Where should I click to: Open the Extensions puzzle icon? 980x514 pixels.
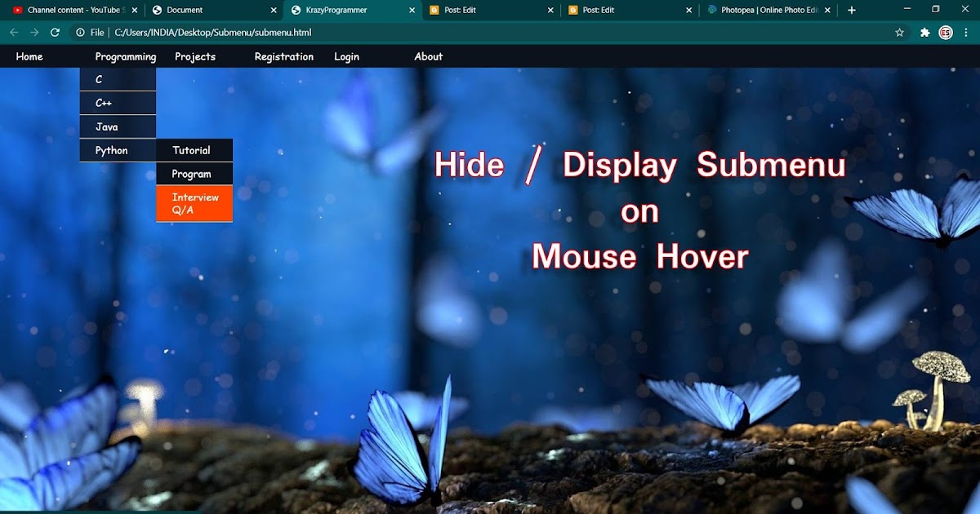click(x=924, y=33)
